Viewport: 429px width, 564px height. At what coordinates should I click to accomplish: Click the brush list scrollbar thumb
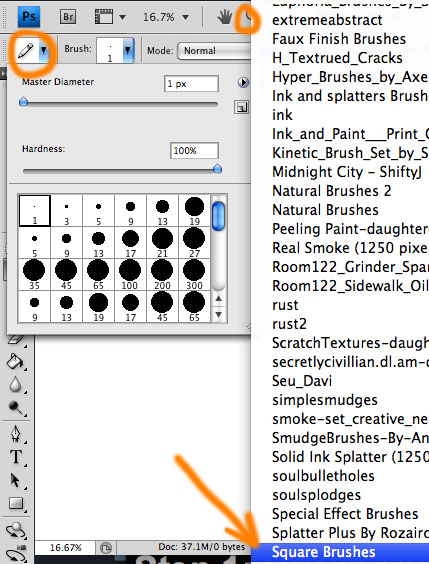218,216
